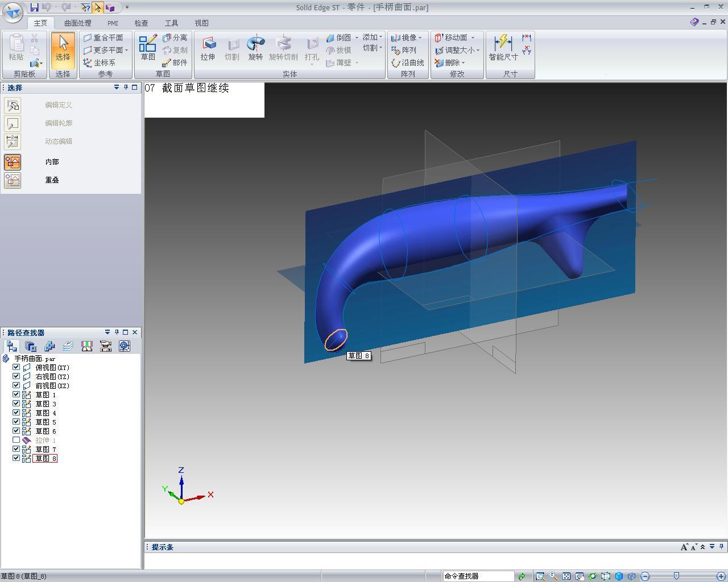Select the 手柄曲面.par root node
Image resolution: width=728 pixels, height=582 pixels.
35,359
